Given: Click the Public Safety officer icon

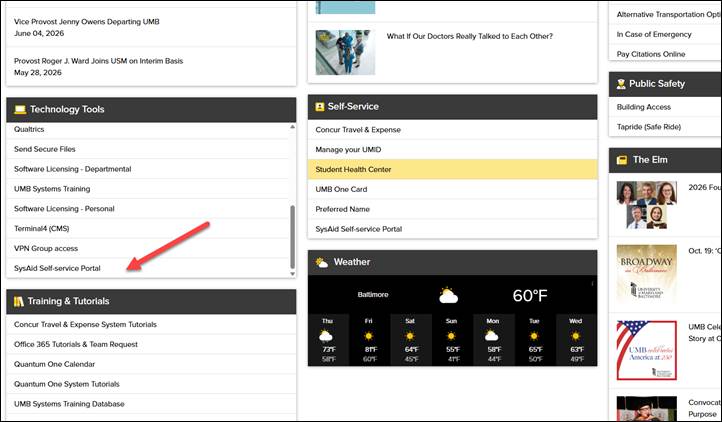Looking at the screenshot, I should [x=621, y=84].
